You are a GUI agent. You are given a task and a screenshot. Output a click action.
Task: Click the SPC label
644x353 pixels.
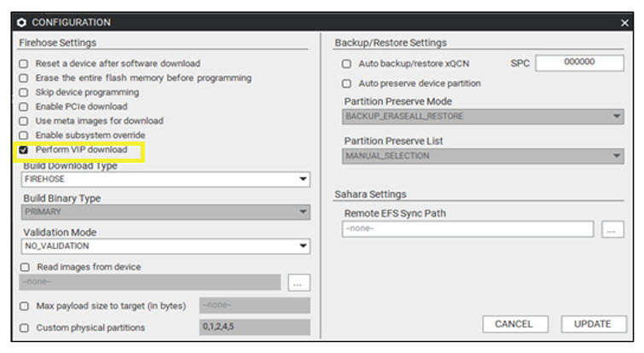(x=519, y=64)
